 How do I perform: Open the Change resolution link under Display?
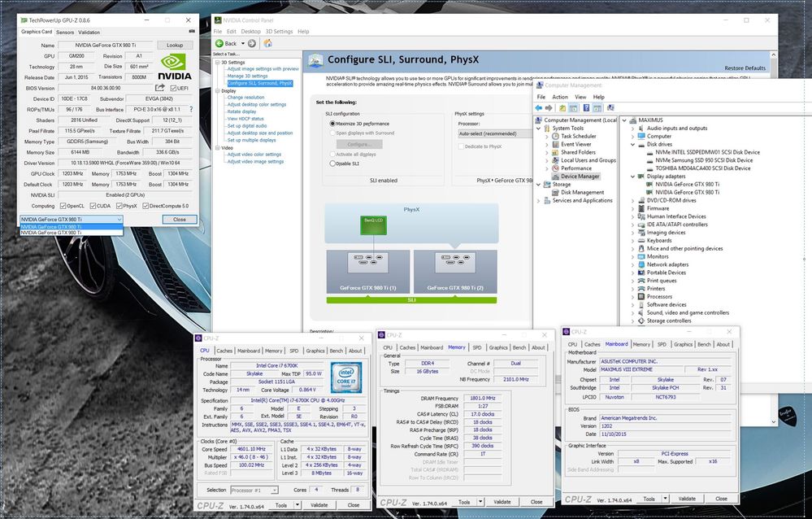[245, 98]
